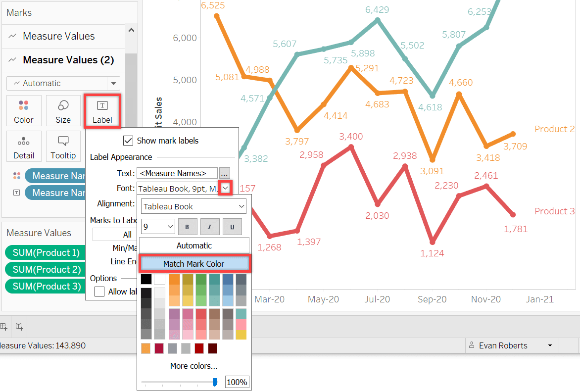580x392 pixels.
Task: Open the Size shelf on the Marks card
Action: (63, 110)
